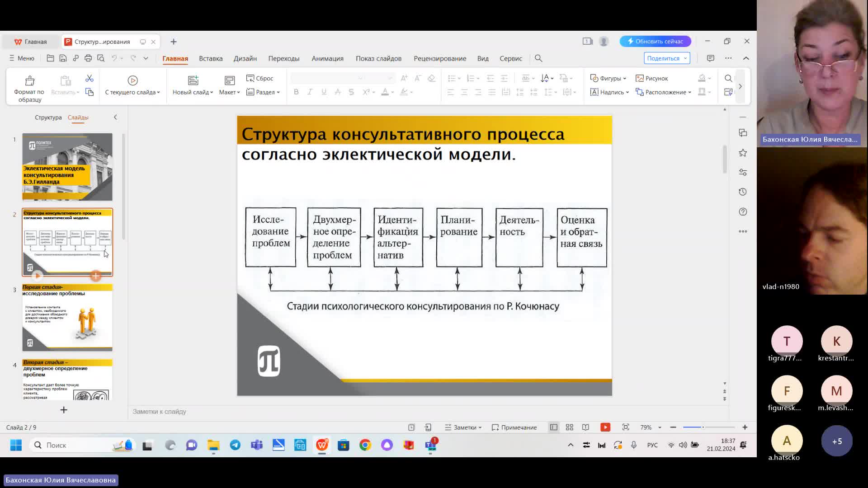The image size is (868, 488).
Task: Switch to Reading view
Action: 586,427
